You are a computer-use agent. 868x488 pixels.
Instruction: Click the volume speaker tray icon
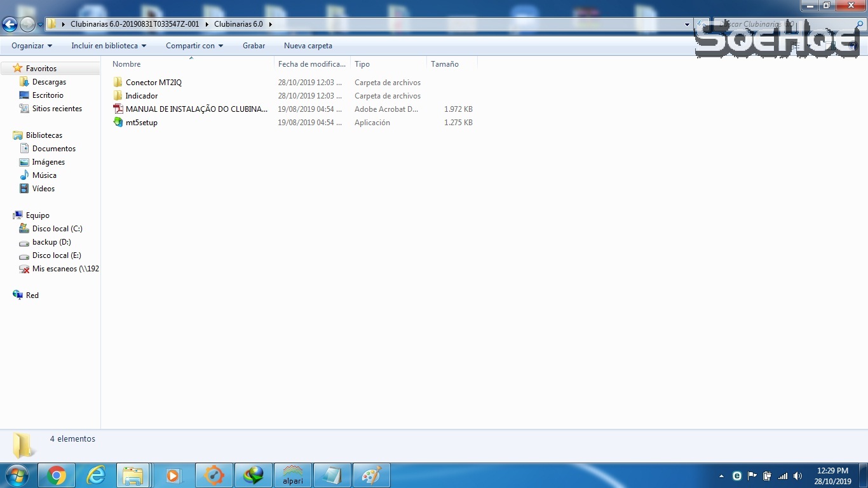(798, 476)
